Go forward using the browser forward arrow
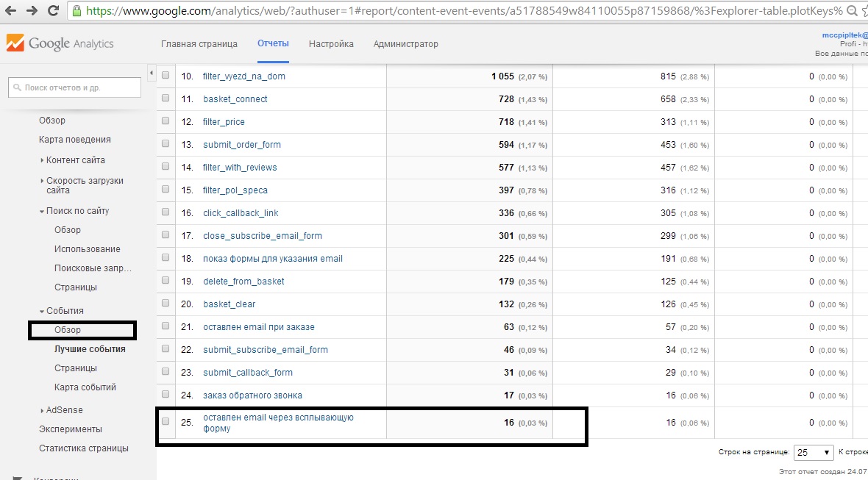The height and width of the screenshot is (480, 868). pos(32,10)
